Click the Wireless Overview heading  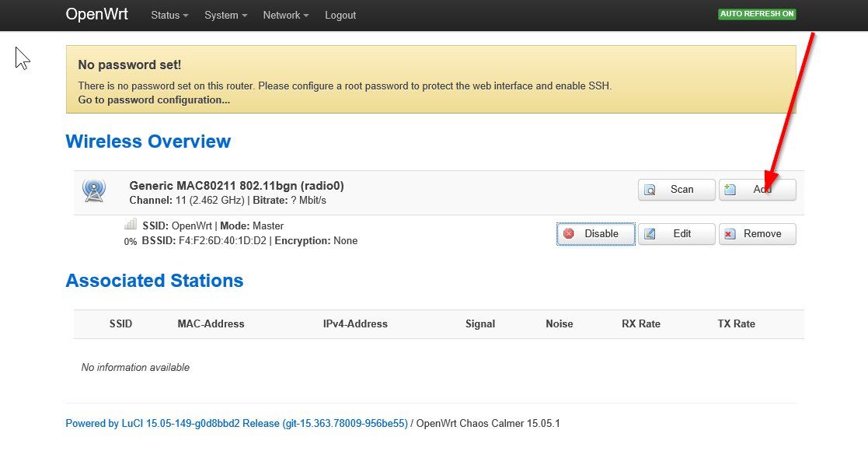point(148,142)
